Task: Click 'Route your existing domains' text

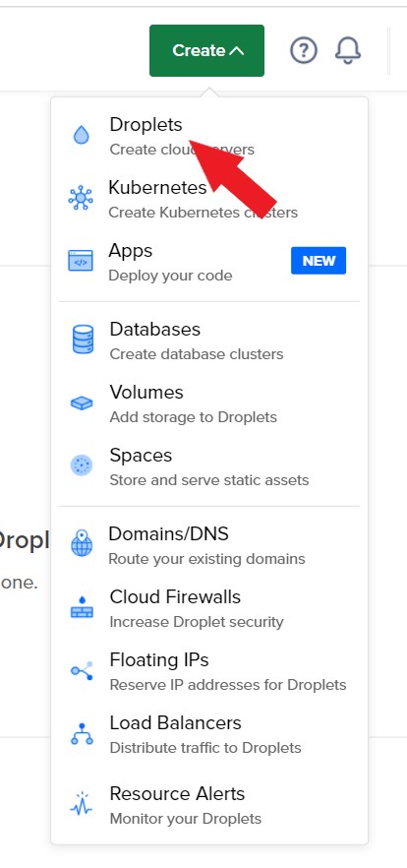Action: click(206, 559)
